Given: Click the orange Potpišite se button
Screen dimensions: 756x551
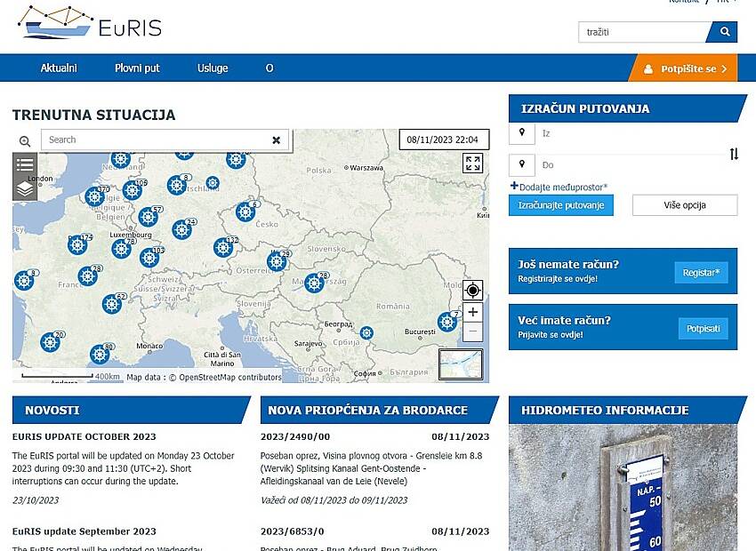Looking at the screenshot, I should point(683,68).
